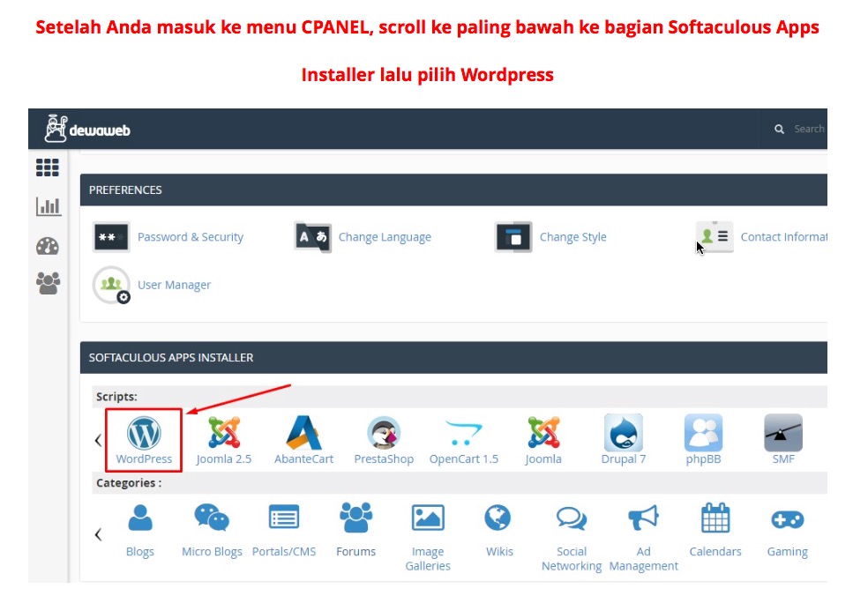
Task: Click the dewaweb logo
Action: (x=87, y=129)
